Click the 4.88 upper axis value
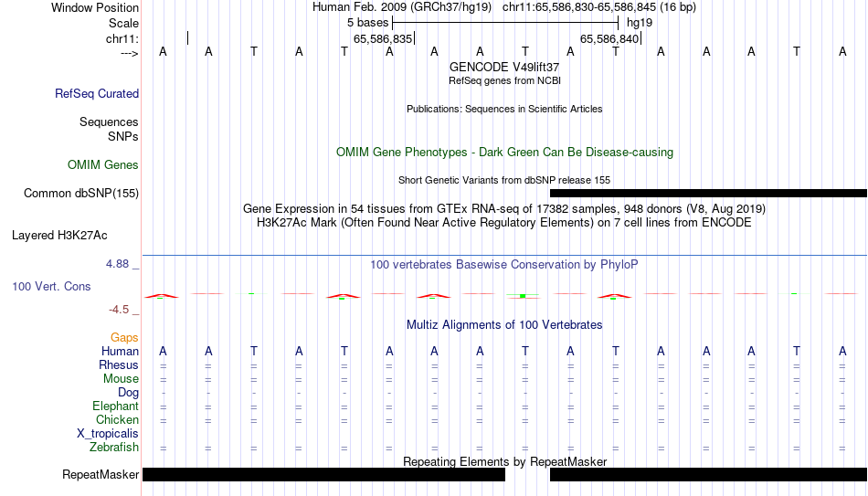 pos(117,263)
